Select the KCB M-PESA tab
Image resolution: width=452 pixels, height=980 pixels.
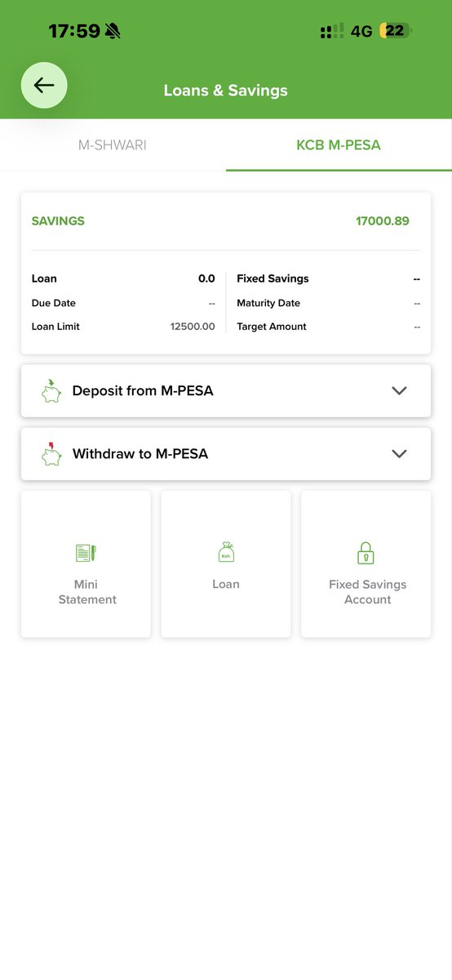coord(339,145)
